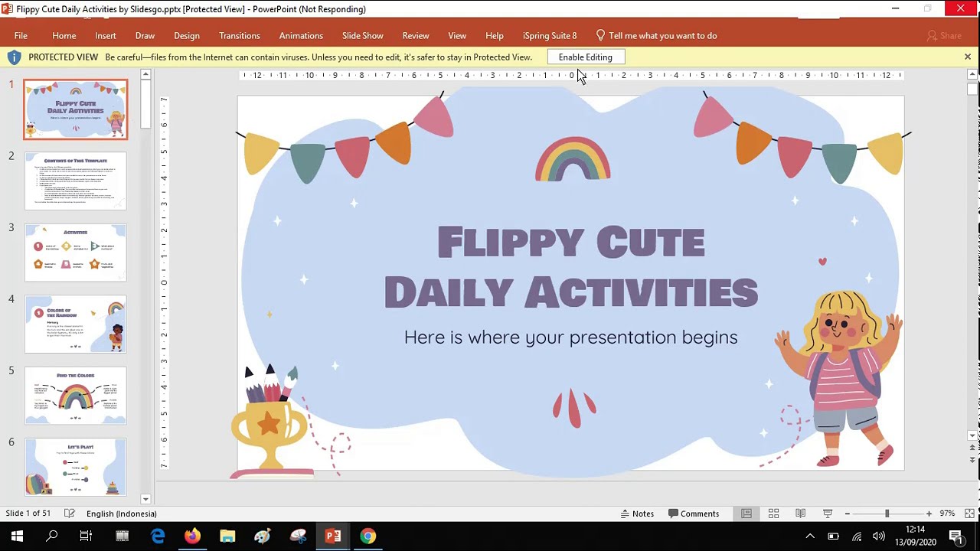Open the Draw ribbon tab

tap(145, 36)
